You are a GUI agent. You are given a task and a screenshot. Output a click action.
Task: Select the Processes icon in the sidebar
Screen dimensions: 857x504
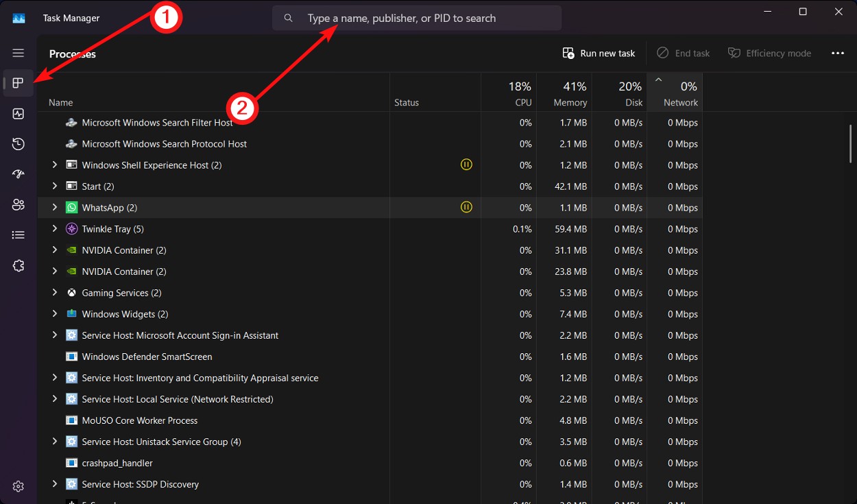point(18,83)
